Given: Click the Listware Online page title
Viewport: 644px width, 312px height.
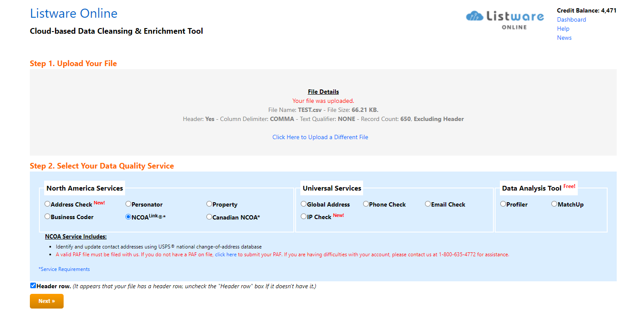Looking at the screenshot, I should (74, 13).
